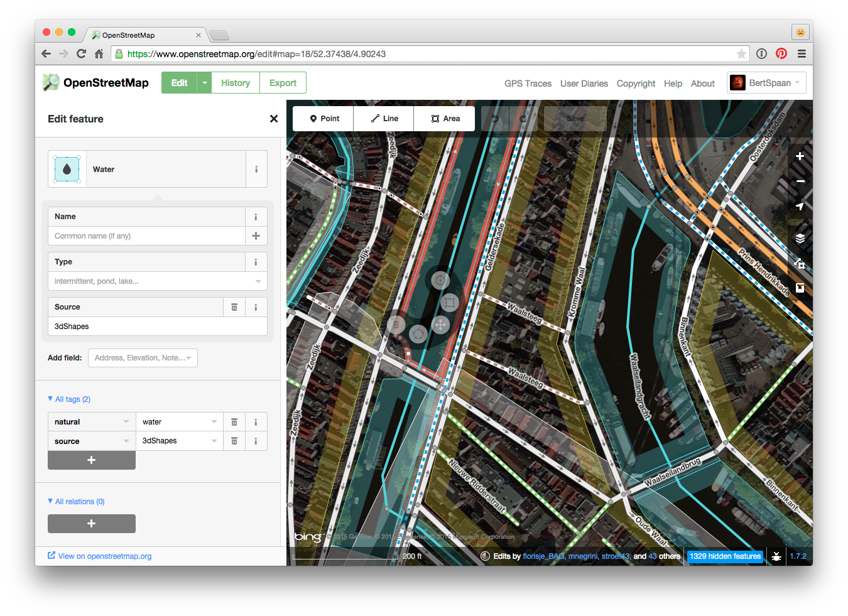Open the source key dropdown
Viewport: 848px width, 616px height.
click(126, 441)
